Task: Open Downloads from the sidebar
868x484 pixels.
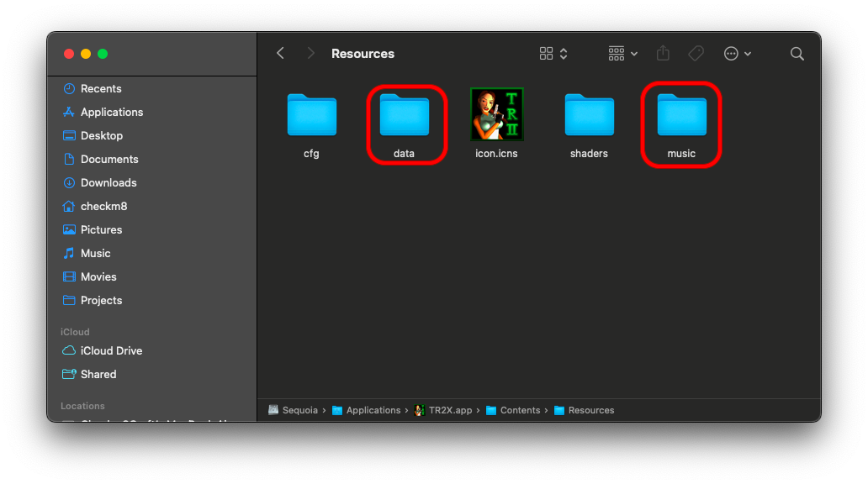Action: (108, 183)
